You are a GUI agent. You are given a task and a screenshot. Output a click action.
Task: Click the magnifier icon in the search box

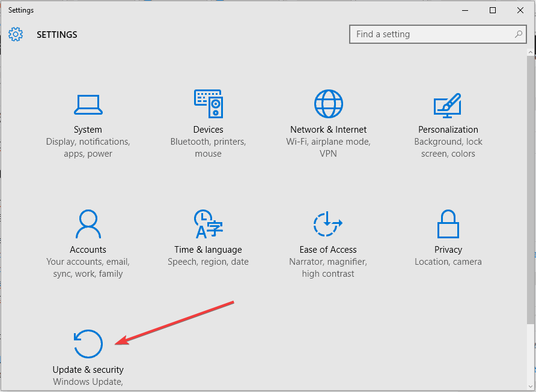pyautogui.click(x=519, y=34)
